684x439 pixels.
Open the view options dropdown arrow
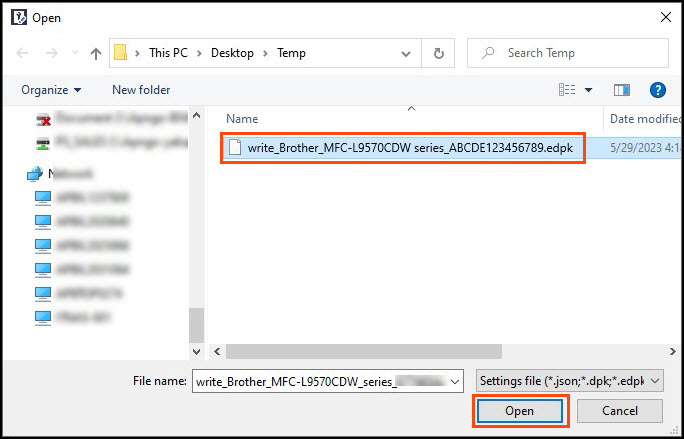(588, 90)
